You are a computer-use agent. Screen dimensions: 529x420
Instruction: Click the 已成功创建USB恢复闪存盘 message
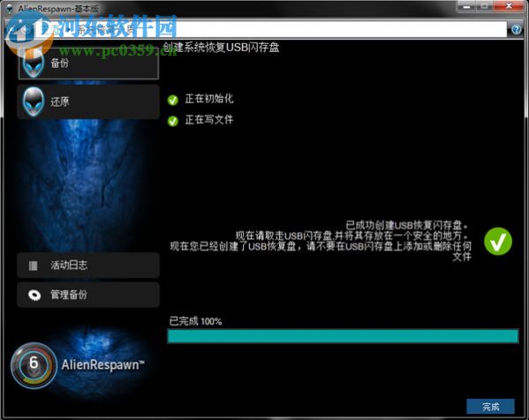coord(407,225)
